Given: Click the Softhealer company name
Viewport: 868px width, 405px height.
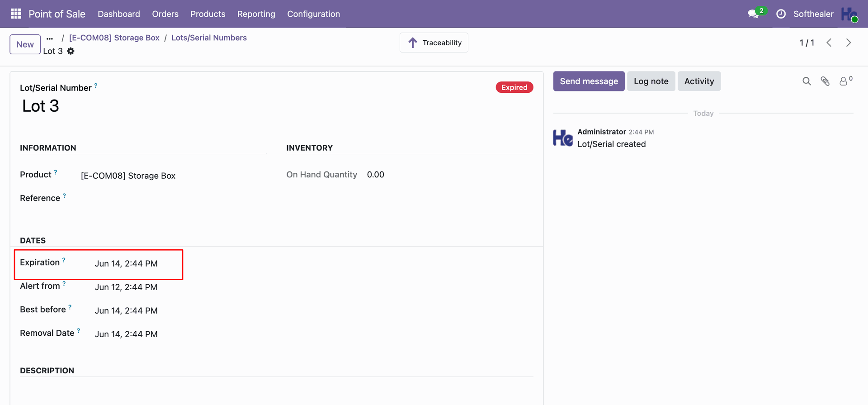Looking at the screenshot, I should point(813,14).
